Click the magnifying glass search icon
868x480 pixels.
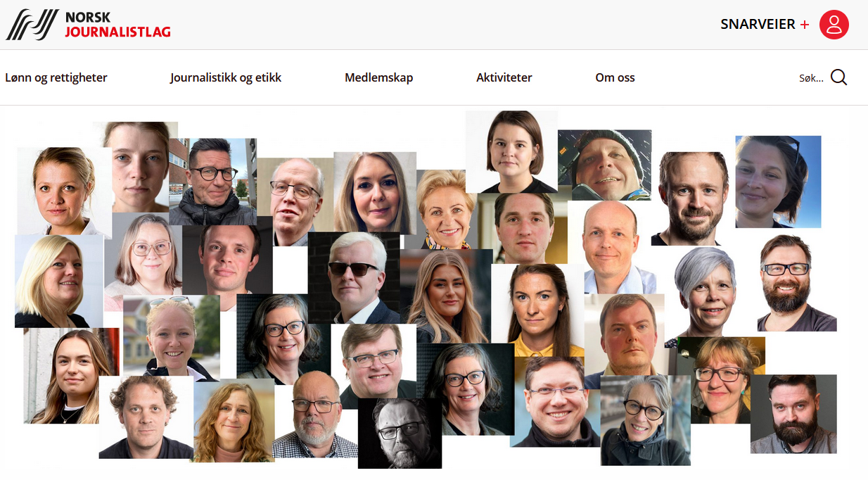click(x=838, y=77)
